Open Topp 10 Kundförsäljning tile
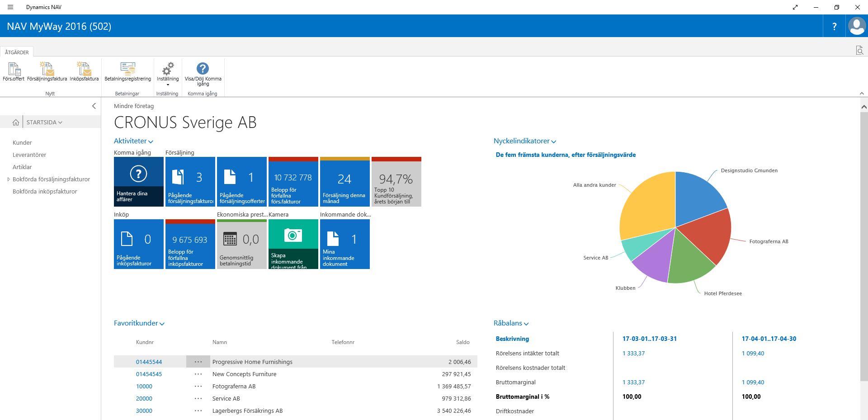The image size is (868, 420). click(x=396, y=182)
